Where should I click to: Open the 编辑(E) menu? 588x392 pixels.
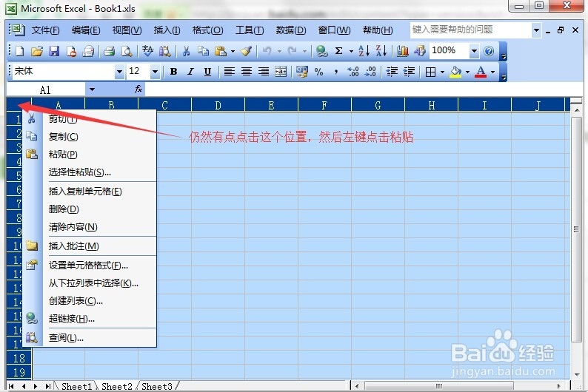click(86, 30)
